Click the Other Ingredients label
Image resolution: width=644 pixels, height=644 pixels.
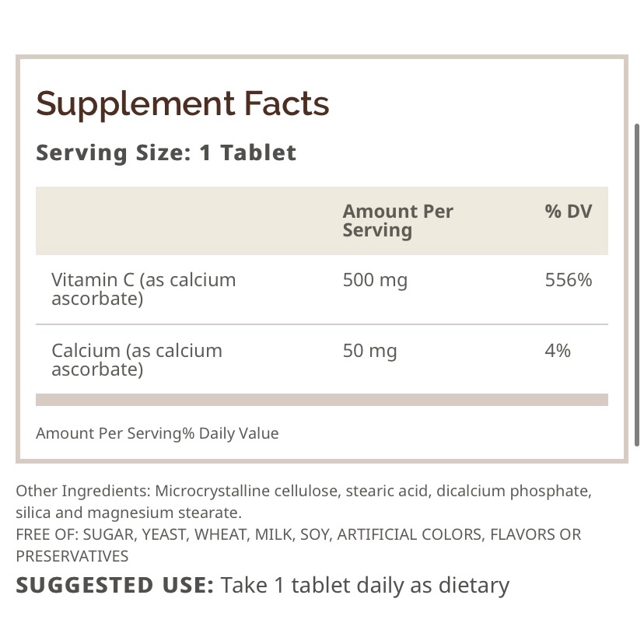coord(82,492)
